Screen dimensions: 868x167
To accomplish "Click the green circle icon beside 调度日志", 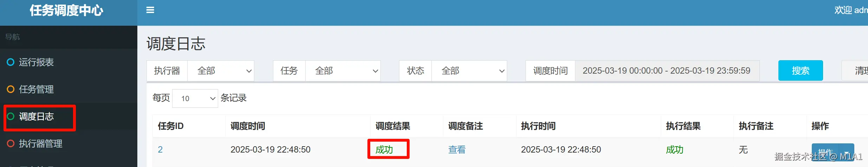I will (x=11, y=116).
